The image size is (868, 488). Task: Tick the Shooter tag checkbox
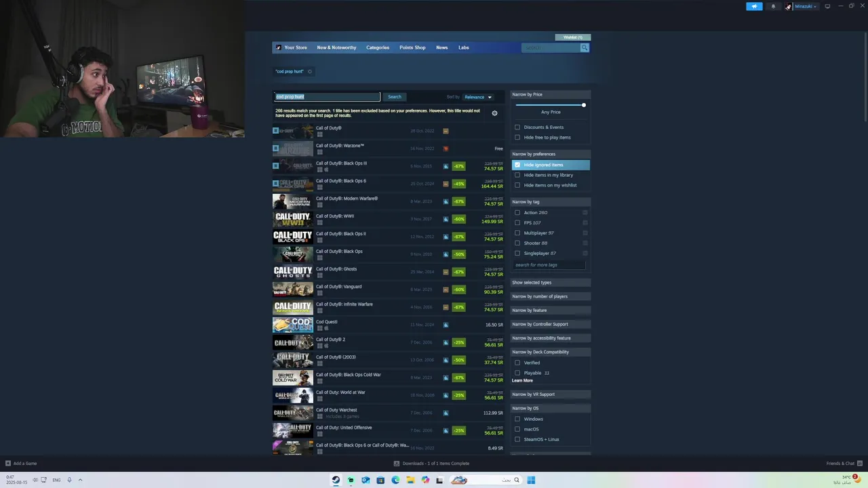click(517, 243)
